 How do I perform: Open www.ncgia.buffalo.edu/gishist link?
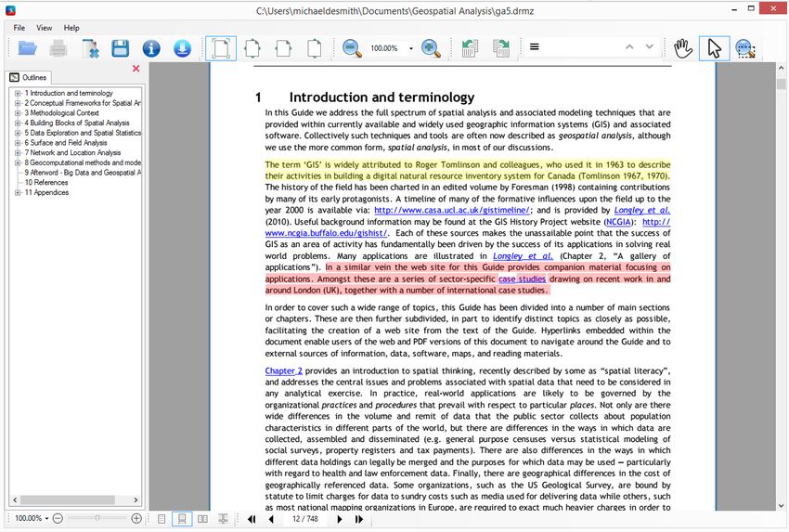pos(326,233)
